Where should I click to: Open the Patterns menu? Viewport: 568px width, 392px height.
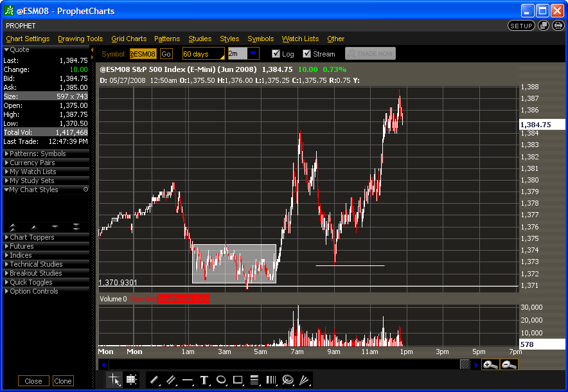click(167, 39)
